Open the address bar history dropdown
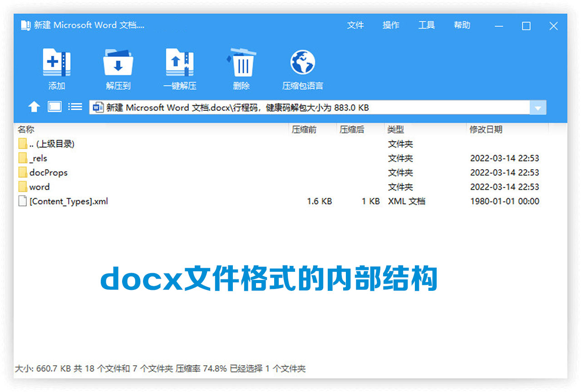 (538, 108)
